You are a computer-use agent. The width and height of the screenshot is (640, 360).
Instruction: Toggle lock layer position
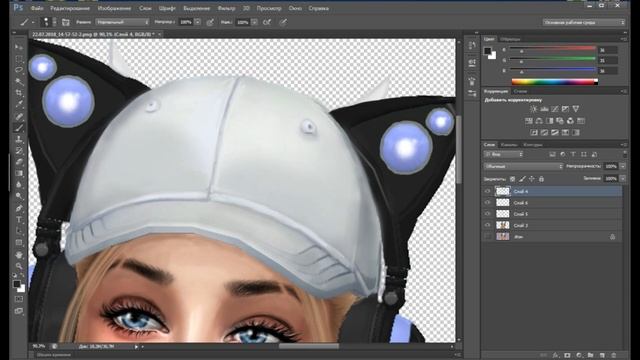click(x=531, y=179)
